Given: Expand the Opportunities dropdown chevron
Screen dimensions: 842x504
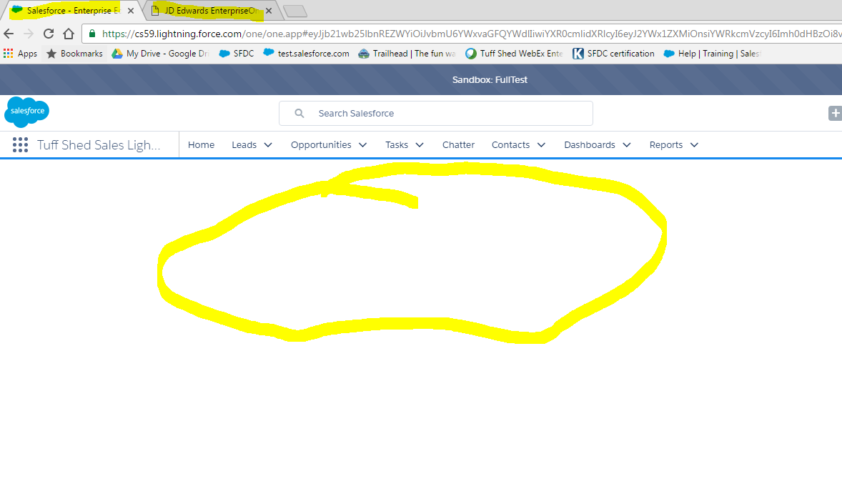Looking at the screenshot, I should point(363,145).
